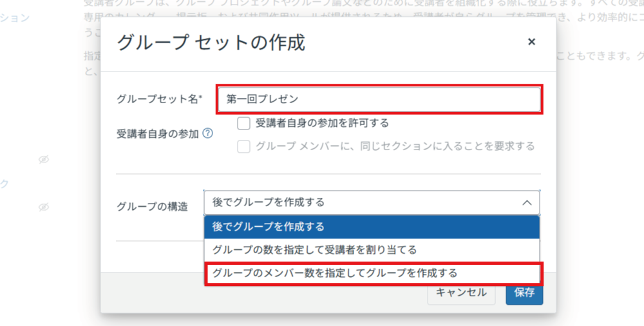Click the lower hidden-eye icon in the sidebar

pos(43,207)
